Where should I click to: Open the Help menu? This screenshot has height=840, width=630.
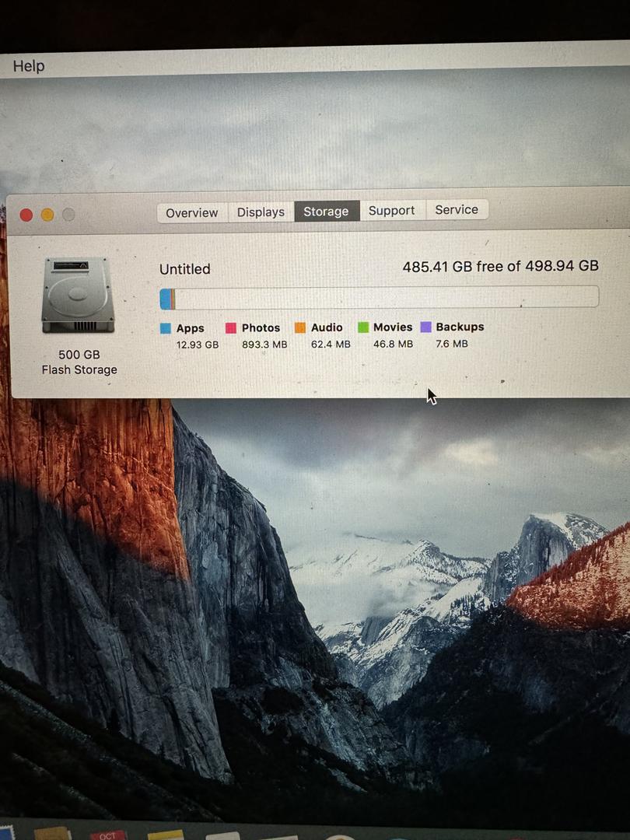(x=29, y=66)
